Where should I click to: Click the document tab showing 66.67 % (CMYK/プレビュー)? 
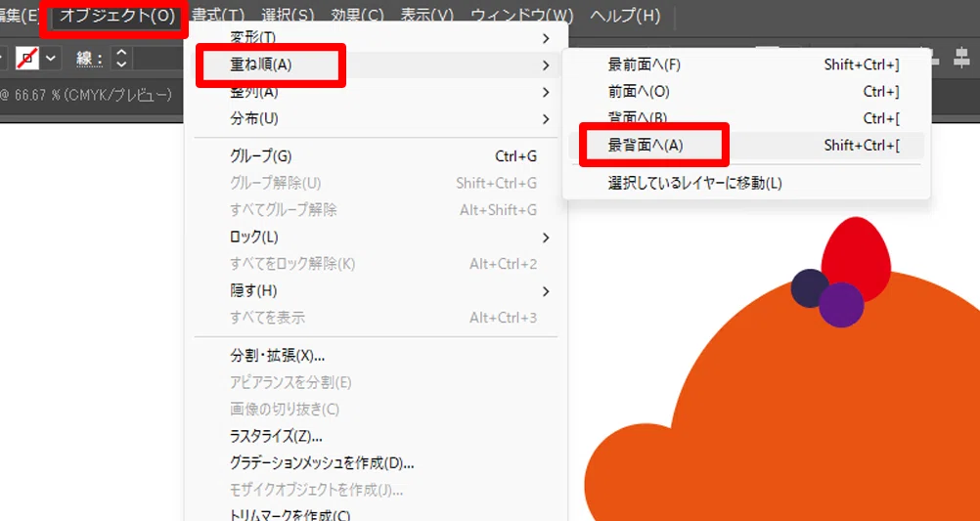(86, 95)
